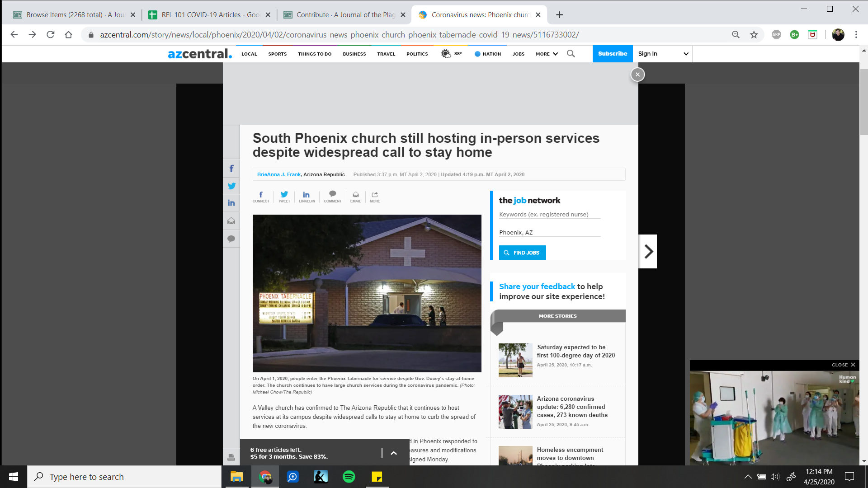Click the print icon in the sidebar
Image resolution: width=868 pixels, height=488 pixels.
pos(231,457)
